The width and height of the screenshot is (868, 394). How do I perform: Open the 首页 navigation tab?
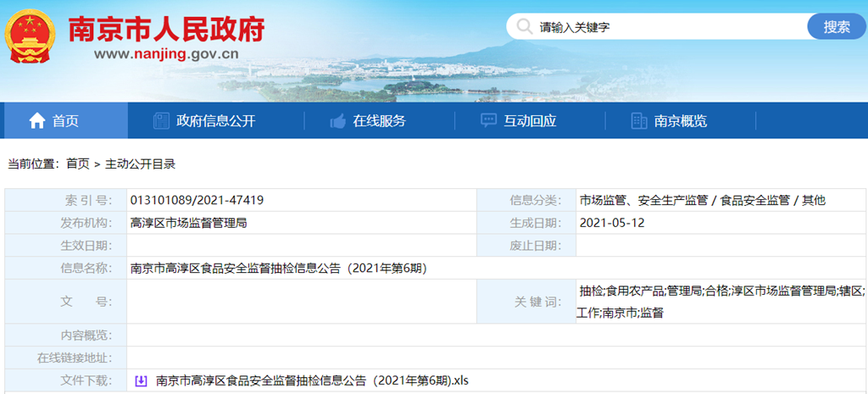point(66,120)
